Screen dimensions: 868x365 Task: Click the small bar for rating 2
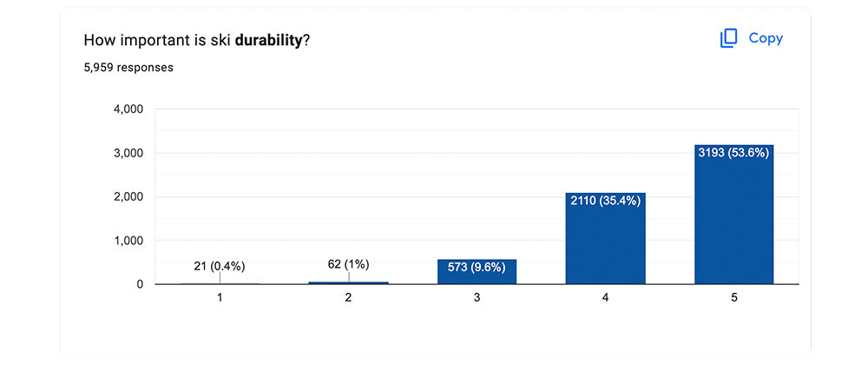348,282
